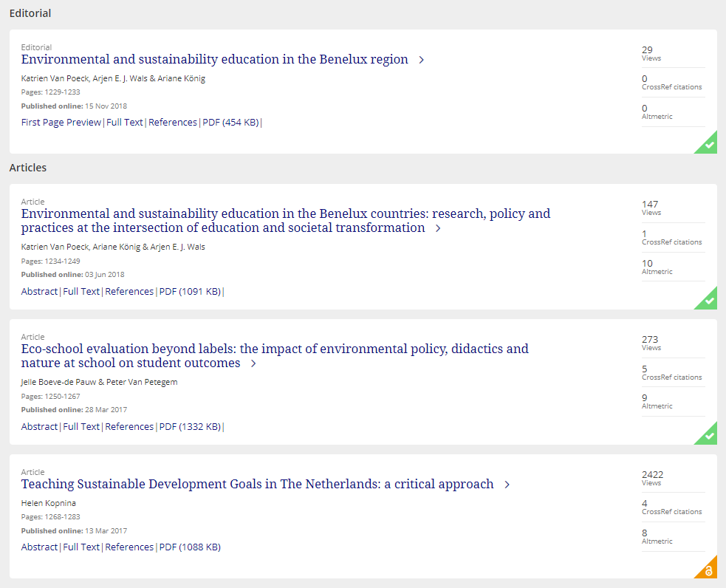The width and height of the screenshot is (726, 588).
Task: Download the 1088 KB PDF
Action: pyautogui.click(x=190, y=547)
